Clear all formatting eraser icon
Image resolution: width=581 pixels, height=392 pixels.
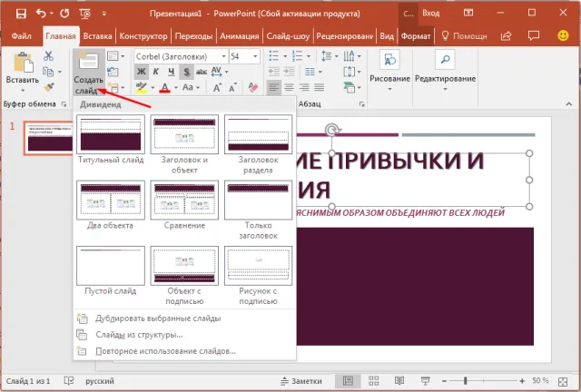(x=253, y=87)
